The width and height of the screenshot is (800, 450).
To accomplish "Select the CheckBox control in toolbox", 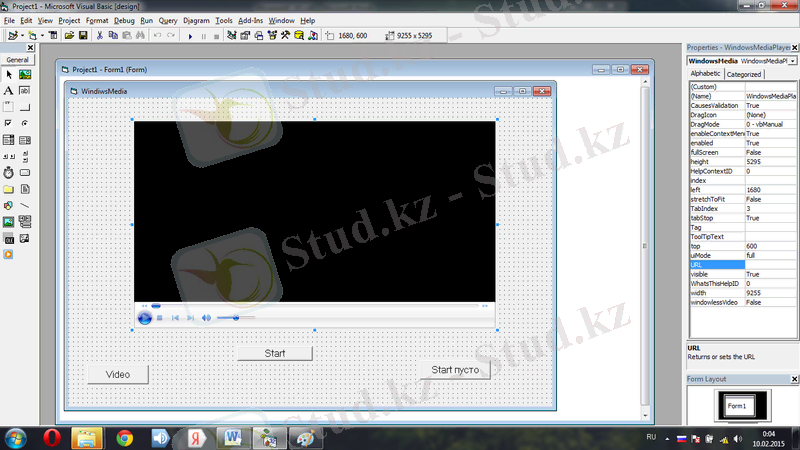I will pyautogui.click(x=9, y=123).
